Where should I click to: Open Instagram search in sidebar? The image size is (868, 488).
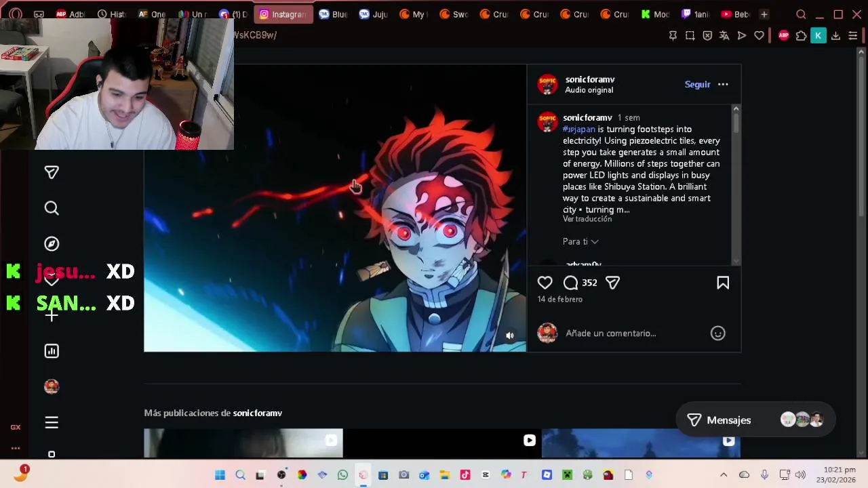[52, 208]
